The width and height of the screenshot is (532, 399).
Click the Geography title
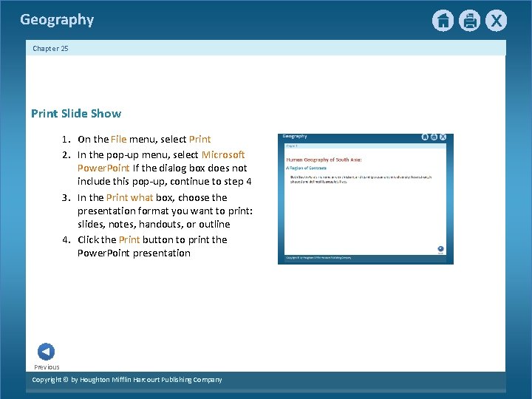point(57,20)
